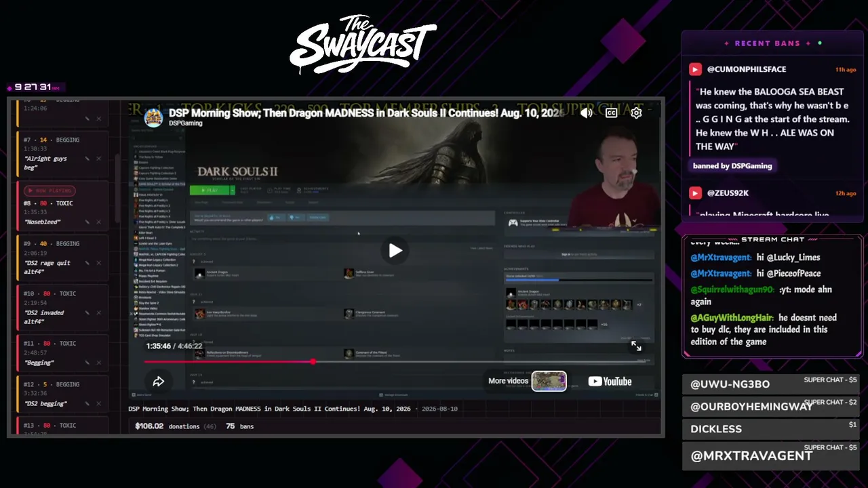The height and width of the screenshot is (488, 868).
Task: Select clip #12 BEGGING in the clip list
Action: [x=62, y=394]
